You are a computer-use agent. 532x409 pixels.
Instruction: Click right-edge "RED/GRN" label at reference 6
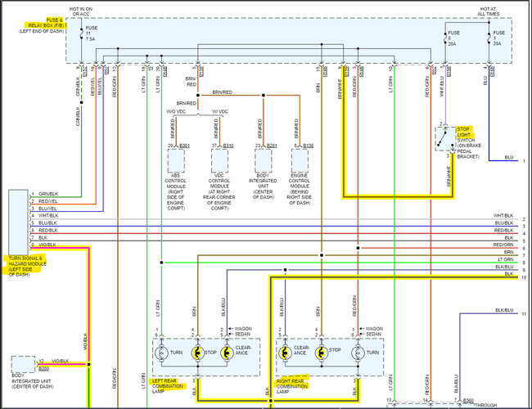point(503,245)
